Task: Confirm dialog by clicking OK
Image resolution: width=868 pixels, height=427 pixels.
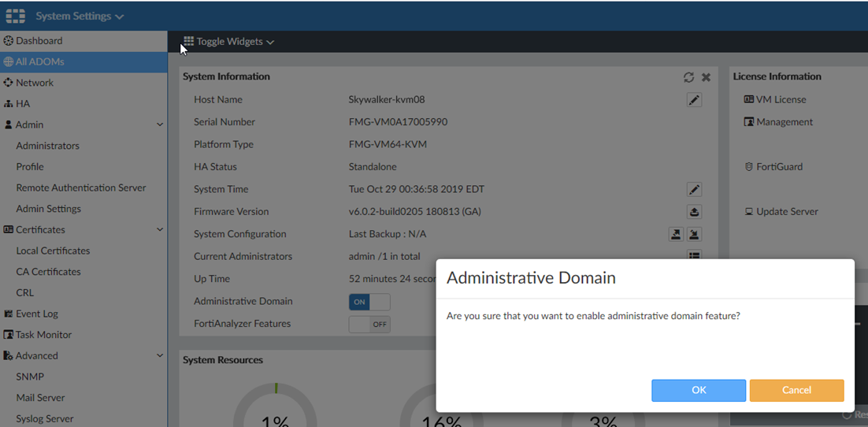Action: pos(698,390)
